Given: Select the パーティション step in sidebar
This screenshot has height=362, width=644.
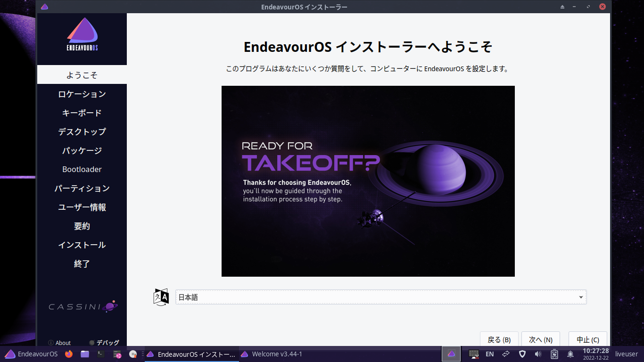Looking at the screenshot, I should point(82,188).
